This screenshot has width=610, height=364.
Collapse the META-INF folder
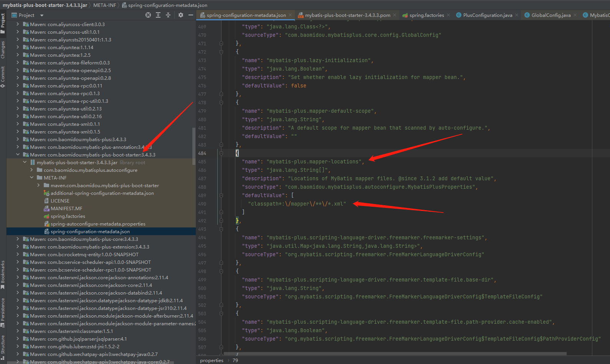pyautogui.click(x=32, y=178)
